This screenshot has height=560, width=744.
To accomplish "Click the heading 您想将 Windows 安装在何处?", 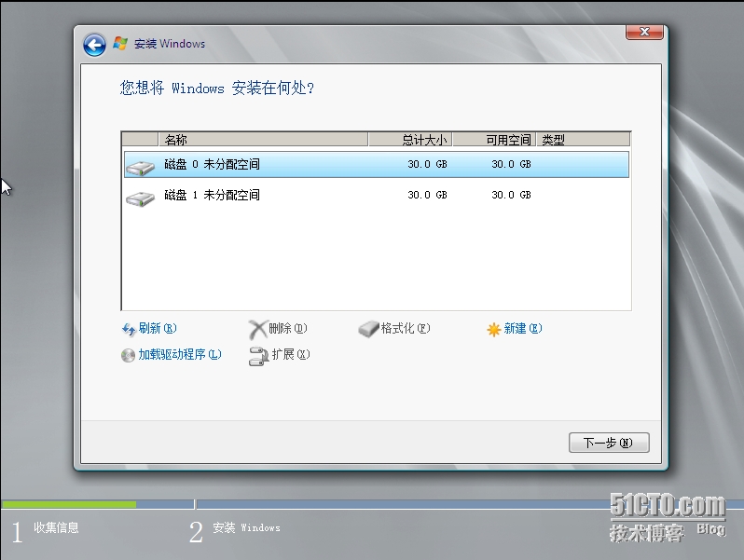I will 217,89.
